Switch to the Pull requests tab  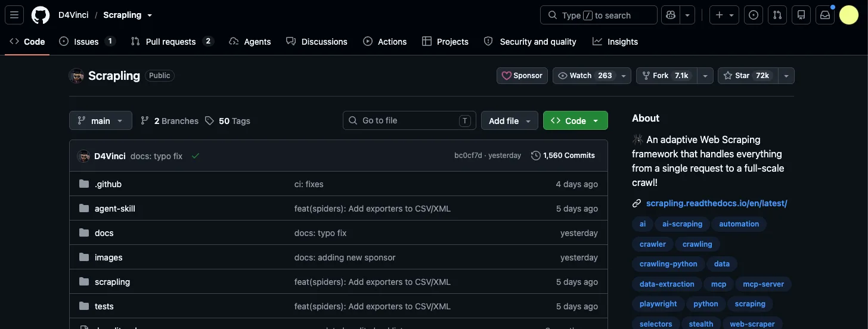[172, 42]
